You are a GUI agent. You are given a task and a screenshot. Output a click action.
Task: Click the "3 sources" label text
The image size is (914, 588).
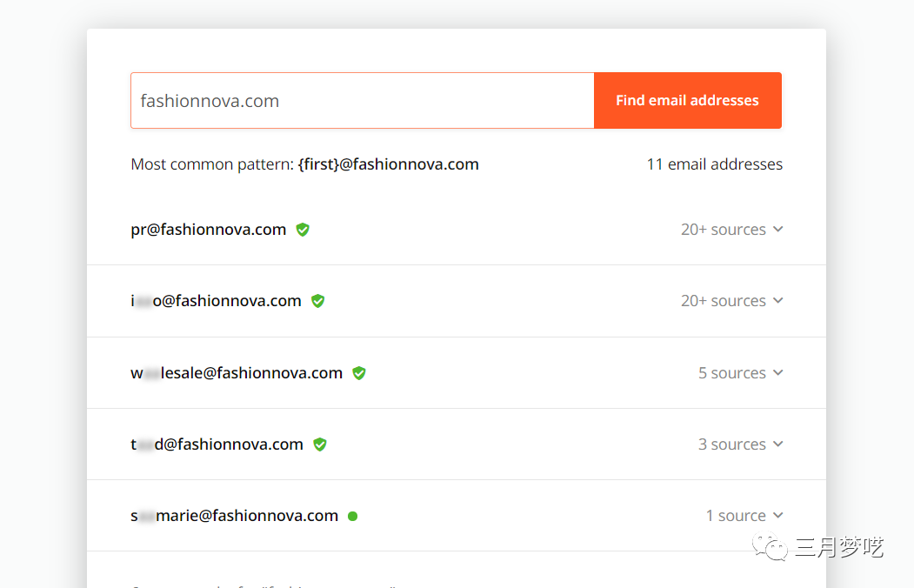click(731, 444)
